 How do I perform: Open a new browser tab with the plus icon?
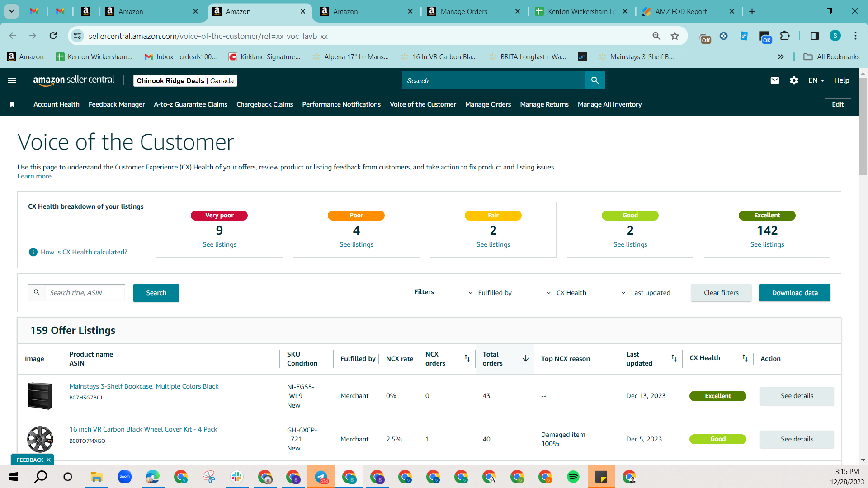[752, 11]
